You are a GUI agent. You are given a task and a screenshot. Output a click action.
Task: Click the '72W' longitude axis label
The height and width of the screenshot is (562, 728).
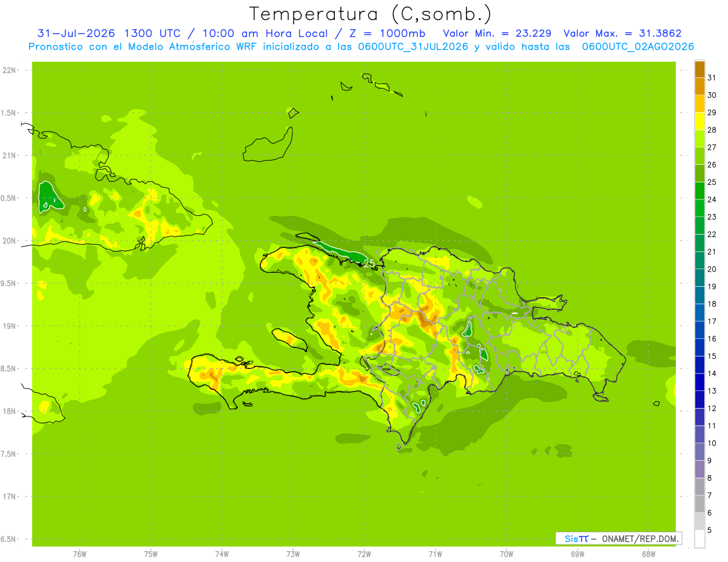(x=364, y=554)
